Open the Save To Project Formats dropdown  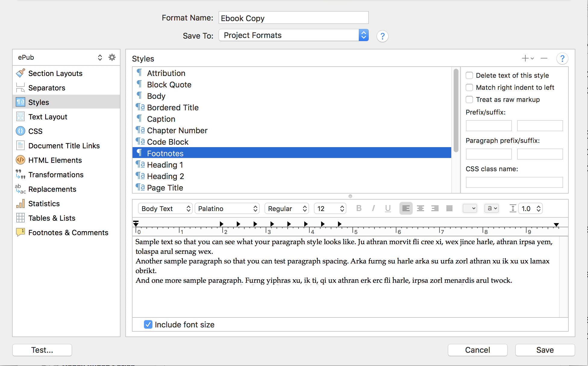tap(293, 35)
